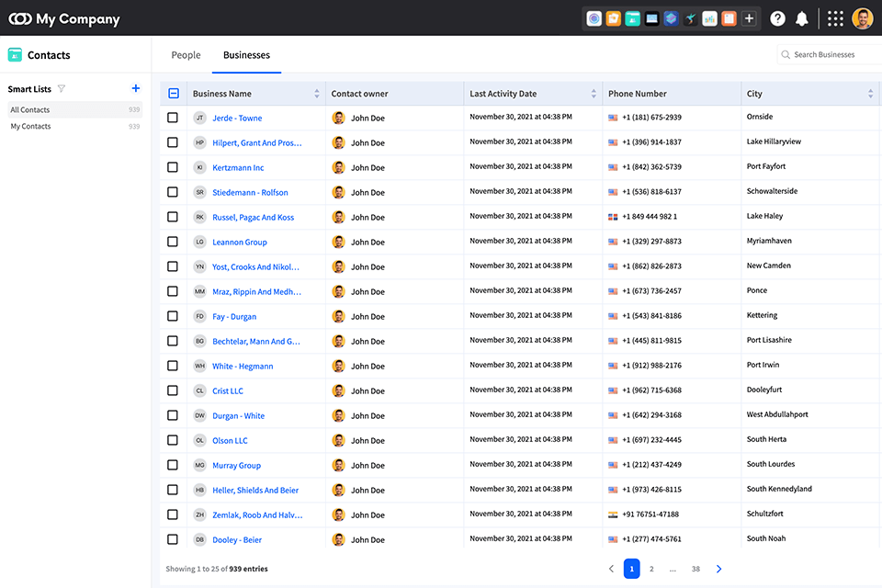The height and width of the screenshot is (588, 882).
Task: Open the notifications bell
Action: point(801,18)
